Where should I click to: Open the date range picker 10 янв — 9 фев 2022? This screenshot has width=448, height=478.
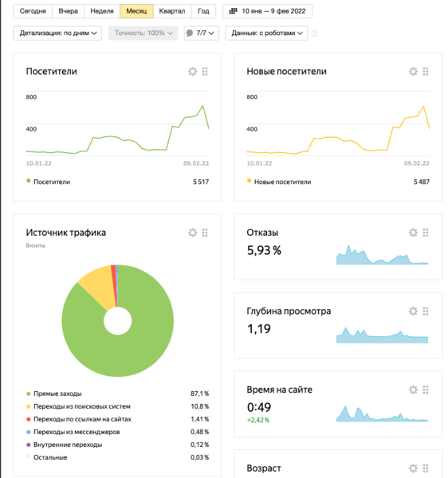pyautogui.click(x=267, y=11)
